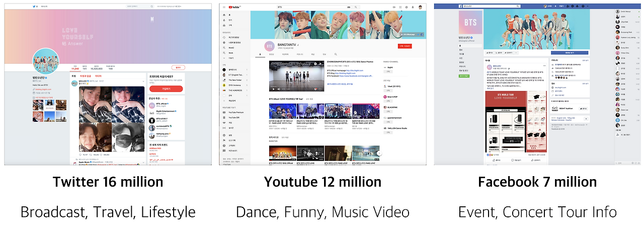Open the 16,920,603 followers stat on Twitter

pyautogui.click(x=97, y=67)
